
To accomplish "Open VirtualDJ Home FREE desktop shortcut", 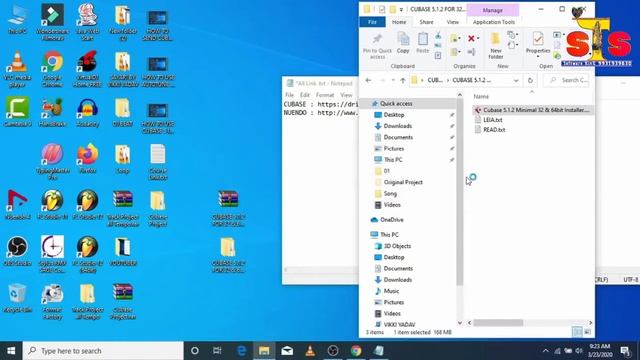I will [87, 69].
